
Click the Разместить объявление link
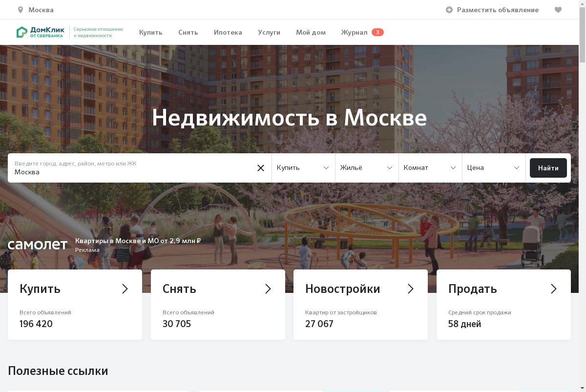click(498, 10)
